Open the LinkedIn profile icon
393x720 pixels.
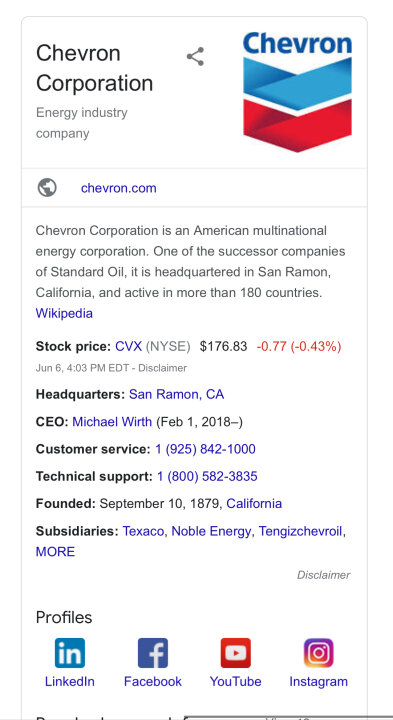coord(70,652)
